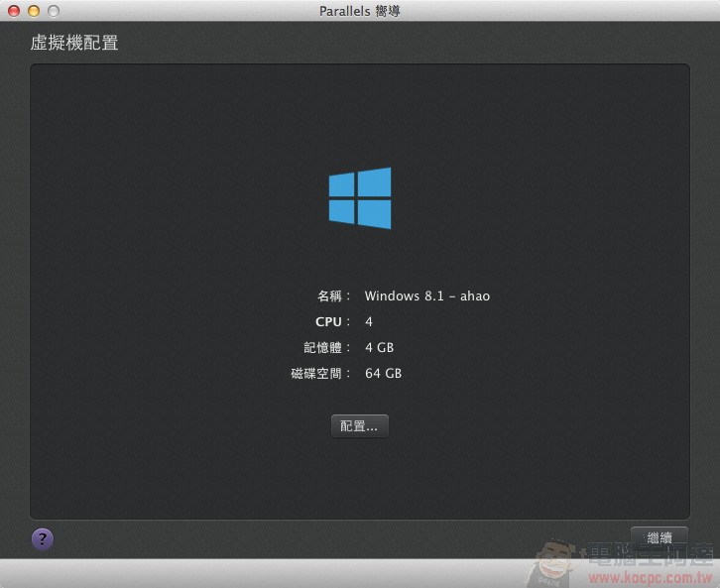
Task: Click the 名稱 label
Action: (333, 296)
